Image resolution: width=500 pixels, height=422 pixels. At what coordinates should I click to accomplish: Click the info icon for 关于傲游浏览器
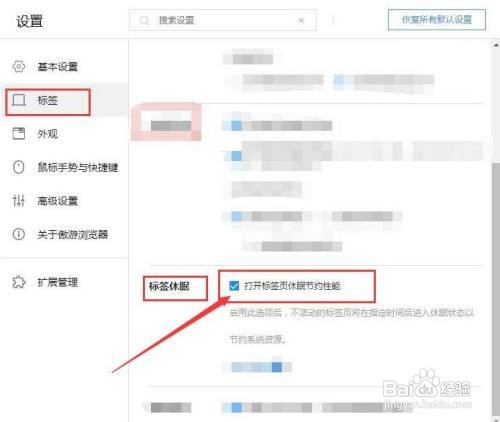[19, 234]
